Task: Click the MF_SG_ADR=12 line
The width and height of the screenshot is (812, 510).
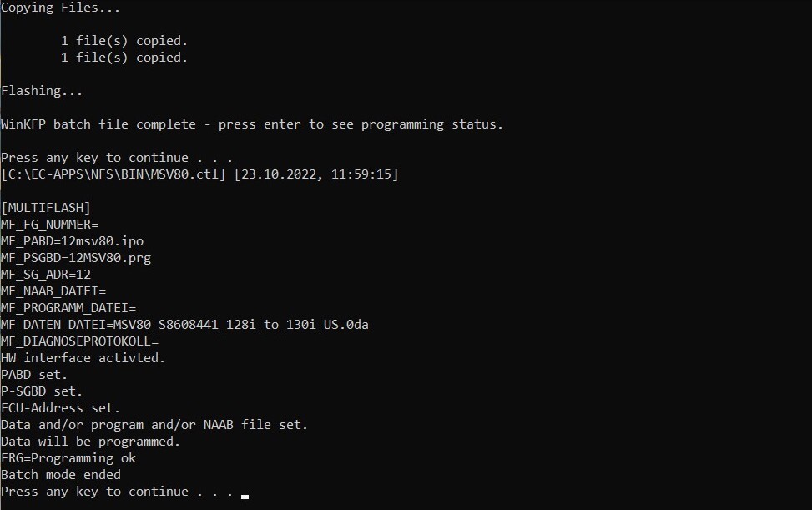Action: pyautogui.click(x=46, y=275)
